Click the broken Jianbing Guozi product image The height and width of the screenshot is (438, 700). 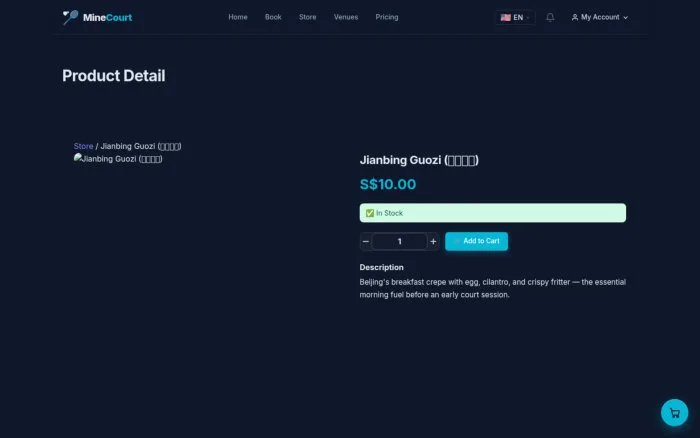click(118, 159)
